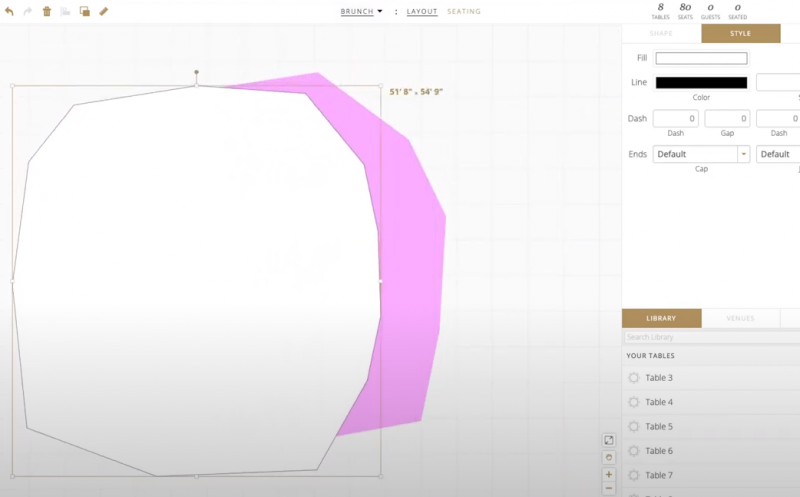The width and height of the screenshot is (800, 497).
Task: Open the second Ends Default dropdown
Action: coord(778,154)
